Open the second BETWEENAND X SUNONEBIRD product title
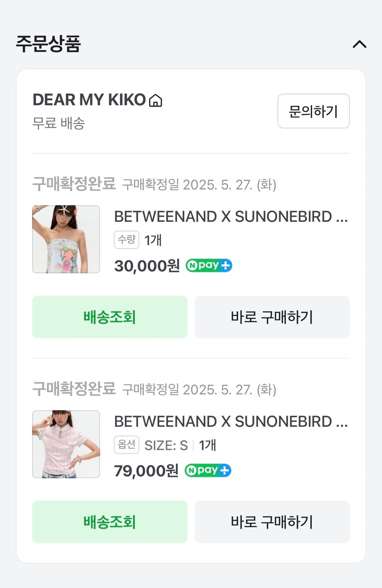 coord(231,422)
